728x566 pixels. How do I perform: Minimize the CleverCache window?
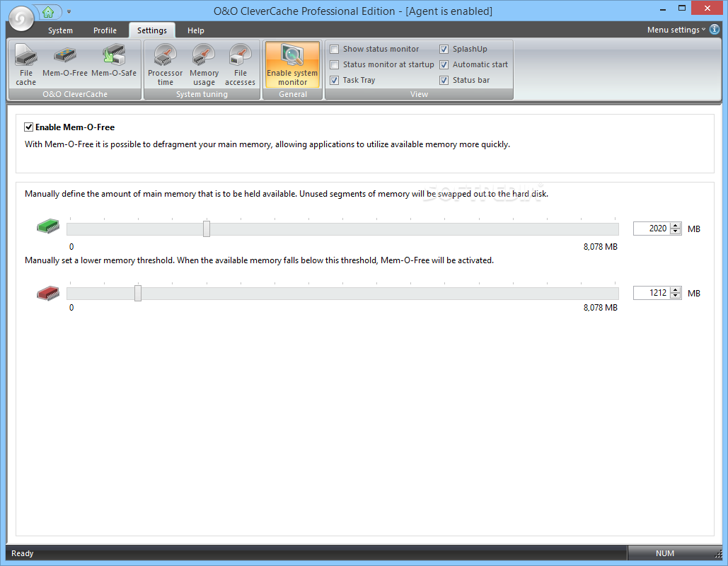point(662,8)
